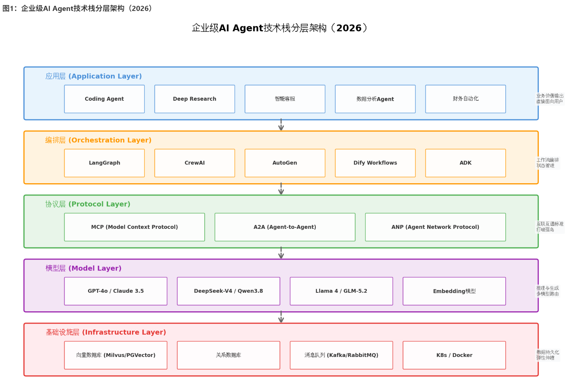The width and height of the screenshot is (570, 392).
Task: Click the Dify Workflows box
Action: (375, 163)
